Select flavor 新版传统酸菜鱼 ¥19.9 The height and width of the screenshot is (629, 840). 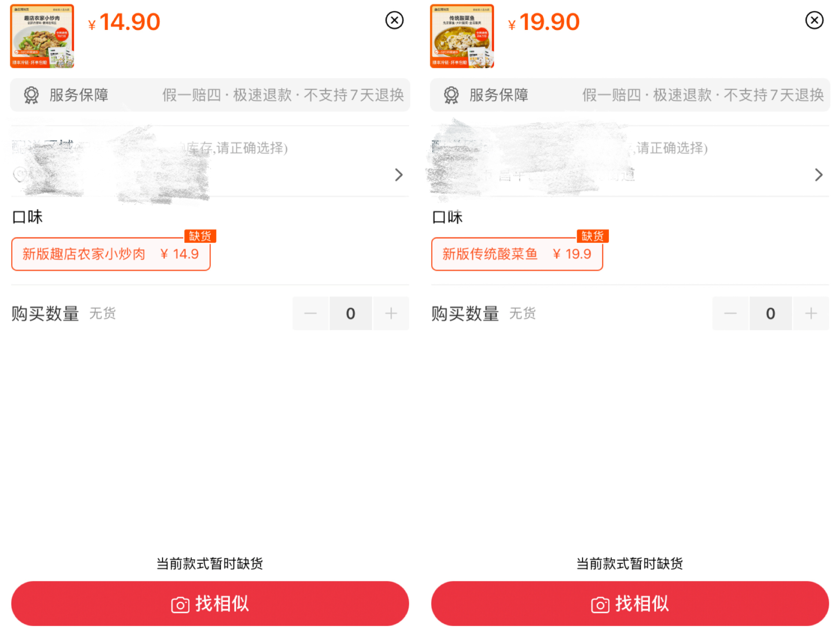[517, 253]
